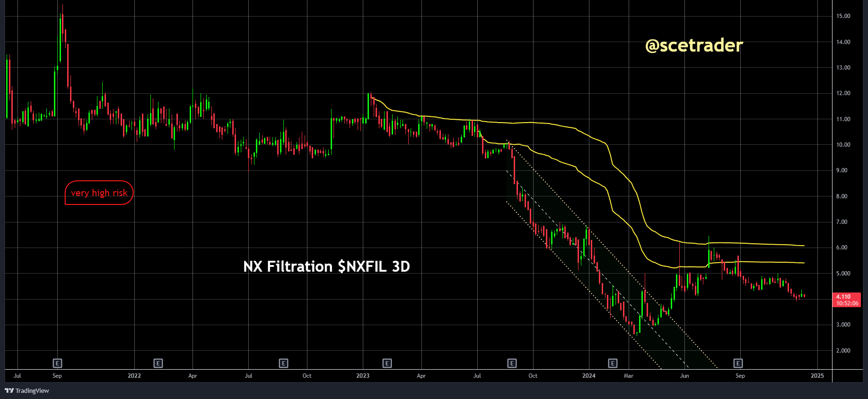Screen dimensions: 868x399
Task: Click the 6.00 price axis label
Action: point(842,248)
